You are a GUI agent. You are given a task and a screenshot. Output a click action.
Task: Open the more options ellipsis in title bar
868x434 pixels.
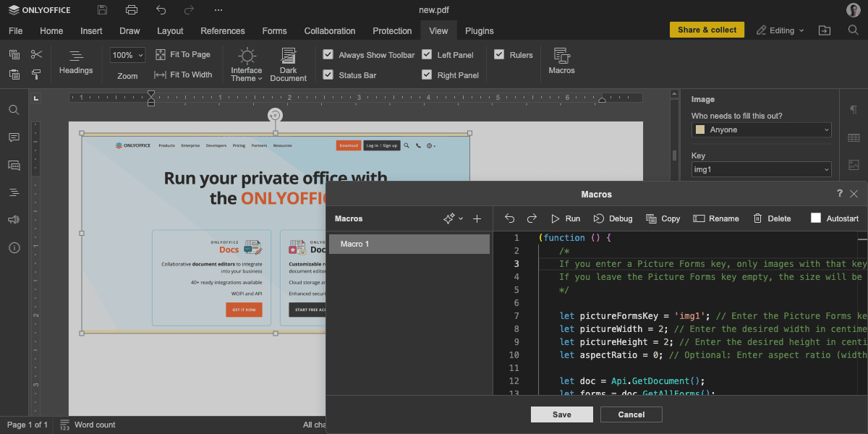point(218,10)
